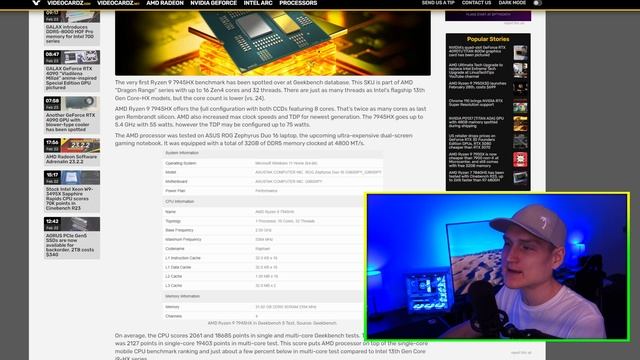640x360 pixels.
Task: Open VIDEOCARDZ.net nav link
Action: [x=118, y=3]
